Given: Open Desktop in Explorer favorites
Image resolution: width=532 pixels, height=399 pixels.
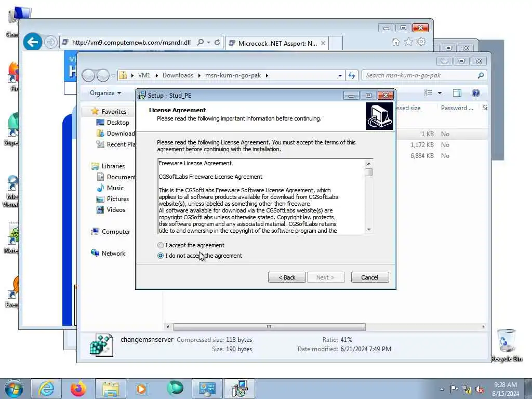Looking at the screenshot, I should pyautogui.click(x=118, y=123).
